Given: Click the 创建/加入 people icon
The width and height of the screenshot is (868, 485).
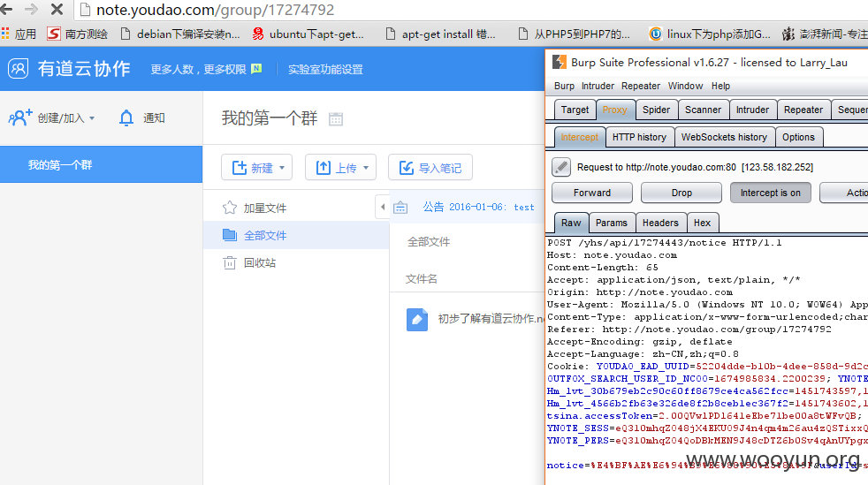Looking at the screenshot, I should [20, 117].
